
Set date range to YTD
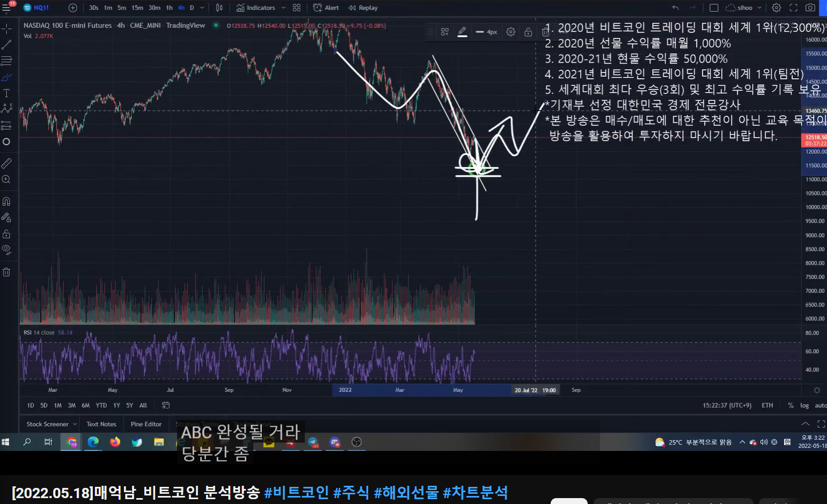click(101, 405)
